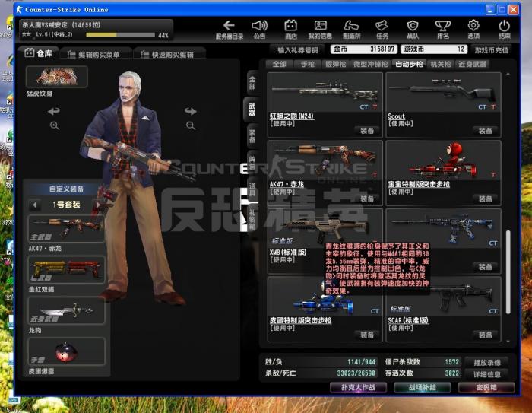Click scroll-down arrow of weapon list
The image size is (532, 413).
508,341
